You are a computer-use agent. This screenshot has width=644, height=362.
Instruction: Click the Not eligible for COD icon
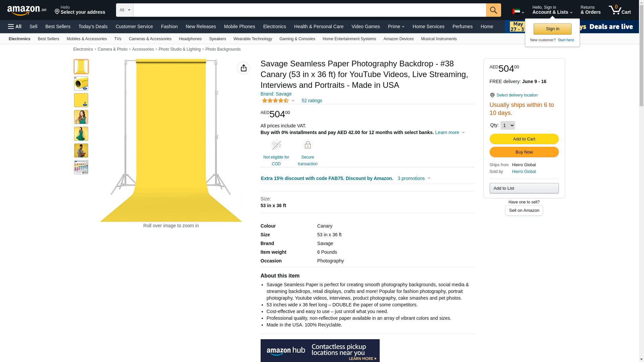point(276,145)
